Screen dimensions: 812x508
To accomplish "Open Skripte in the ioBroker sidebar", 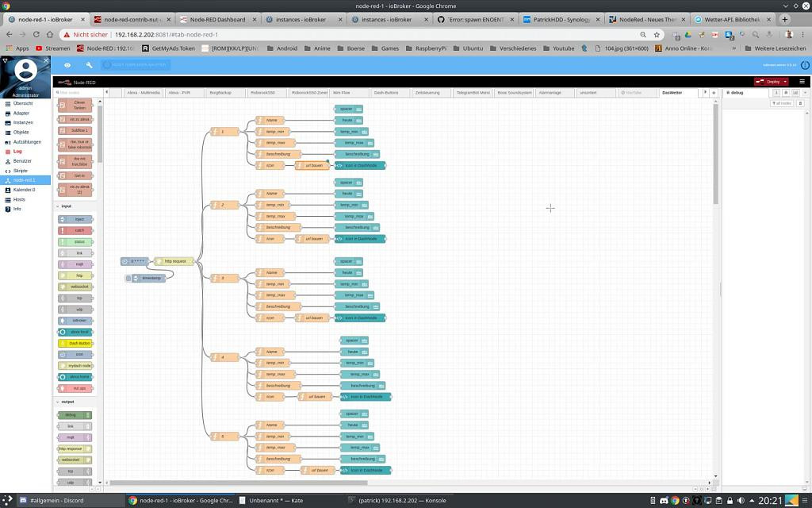I will pos(21,171).
